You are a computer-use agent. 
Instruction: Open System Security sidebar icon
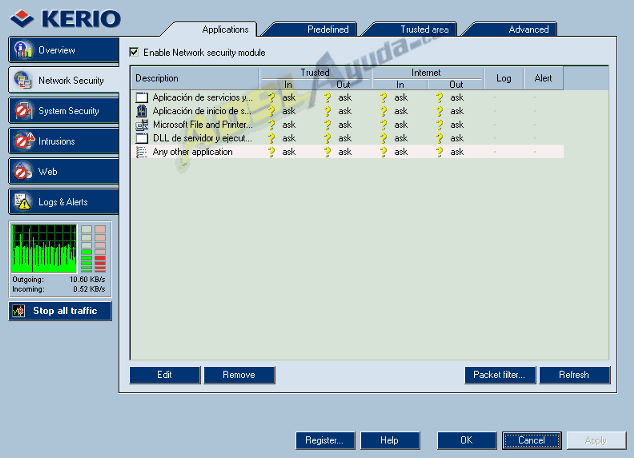23,111
